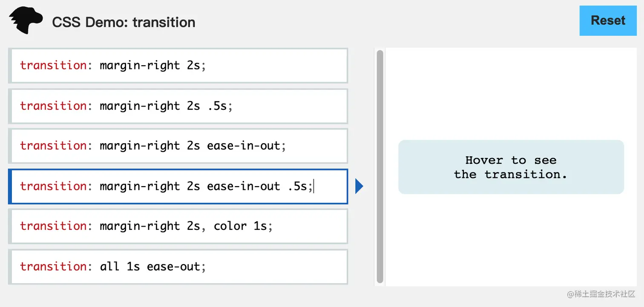Click the ".5s" delay in the second example
The height and width of the screenshot is (307, 644).
click(217, 106)
